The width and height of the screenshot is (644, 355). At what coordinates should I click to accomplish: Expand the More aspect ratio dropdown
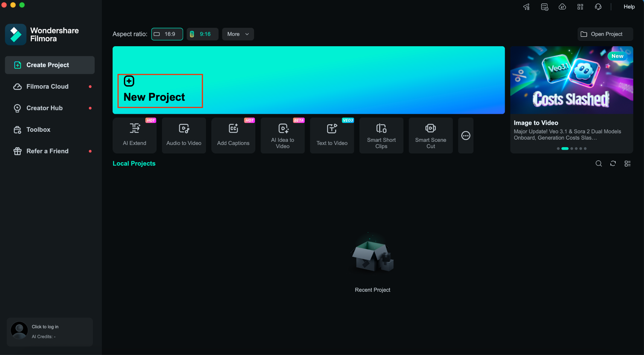tap(238, 34)
